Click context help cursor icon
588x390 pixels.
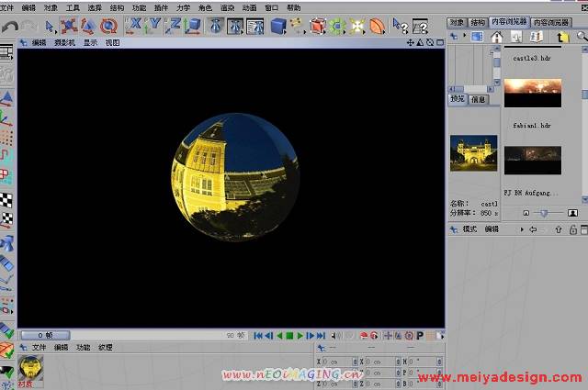pos(400,27)
